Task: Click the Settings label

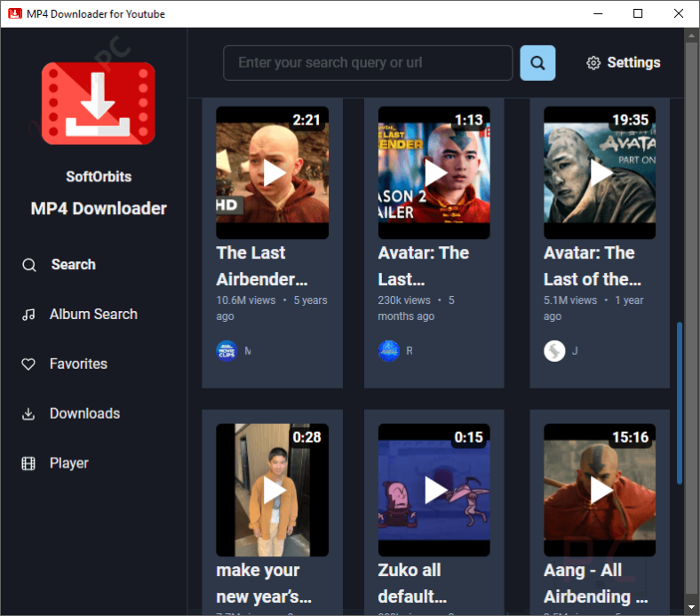Action: coord(633,63)
